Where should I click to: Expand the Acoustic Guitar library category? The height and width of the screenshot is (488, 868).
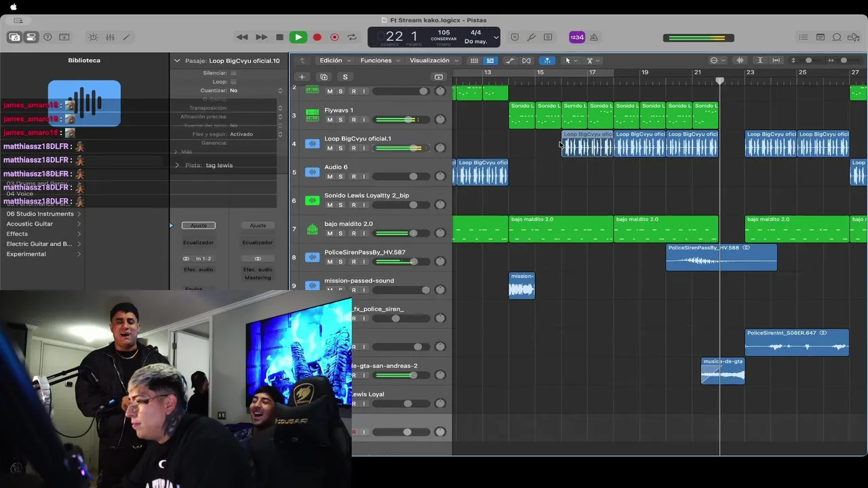[43, 224]
